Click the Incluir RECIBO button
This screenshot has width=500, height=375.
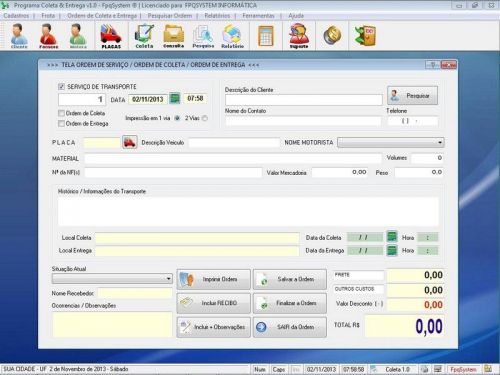pos(213,303)
